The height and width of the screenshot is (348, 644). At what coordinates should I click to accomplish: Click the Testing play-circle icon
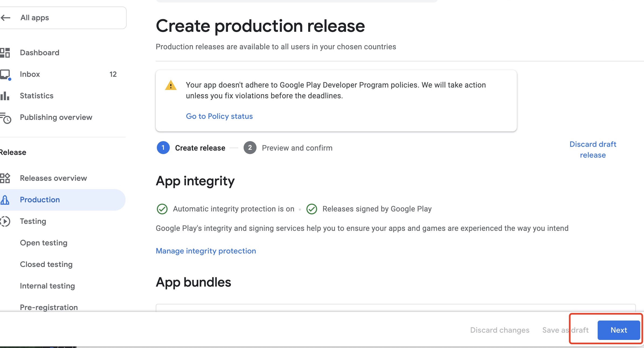pos(5,221)
